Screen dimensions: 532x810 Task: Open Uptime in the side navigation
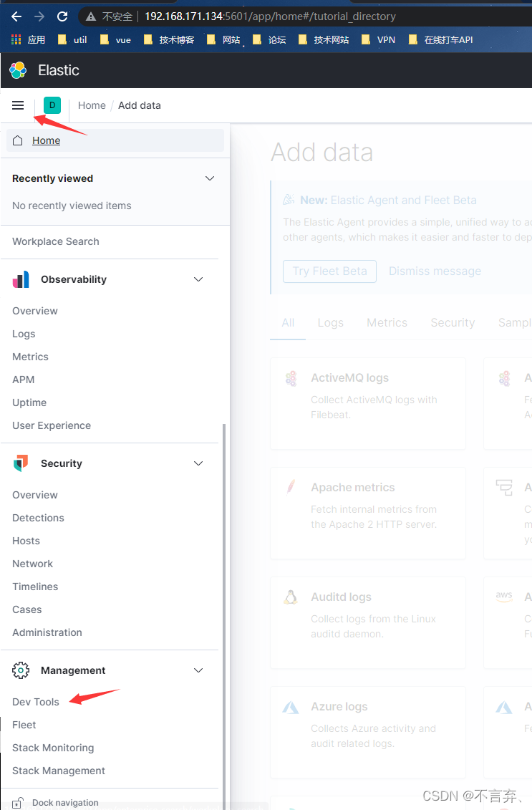pos(29,403)
